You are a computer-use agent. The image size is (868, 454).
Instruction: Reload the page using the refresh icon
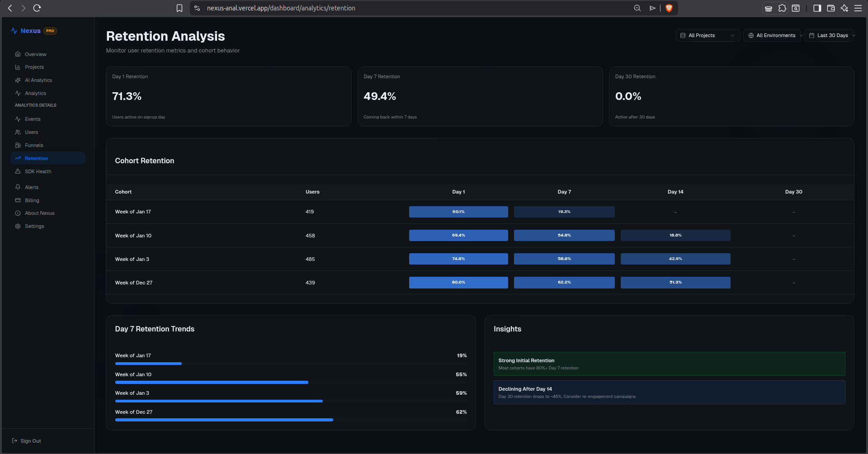tap(37, 8)
